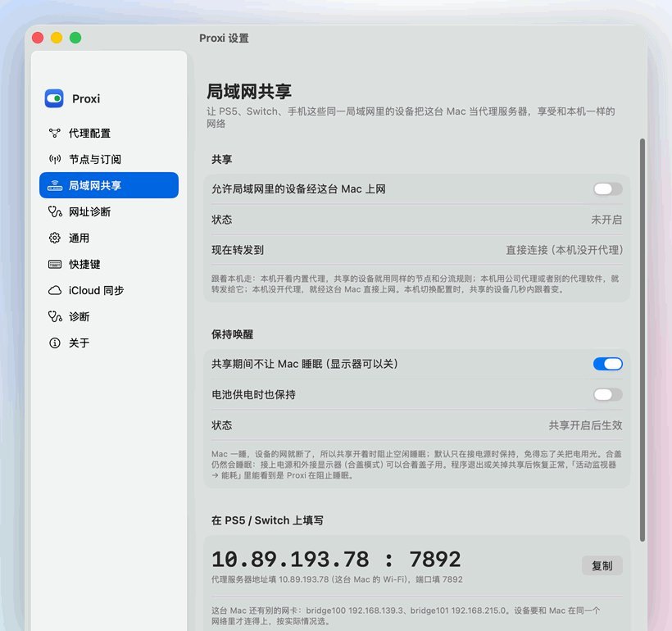Image resolution: width=672 pixels, height=631 pixels.
Task: Open the 节点与订阅 section
Action: 109,160
